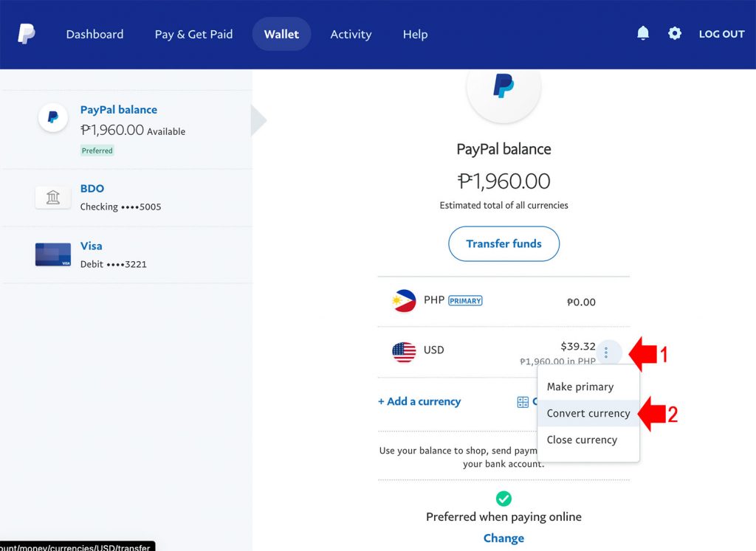Open the settings gear icon
The width and height of the screenshot is (756, 551).
675,33
